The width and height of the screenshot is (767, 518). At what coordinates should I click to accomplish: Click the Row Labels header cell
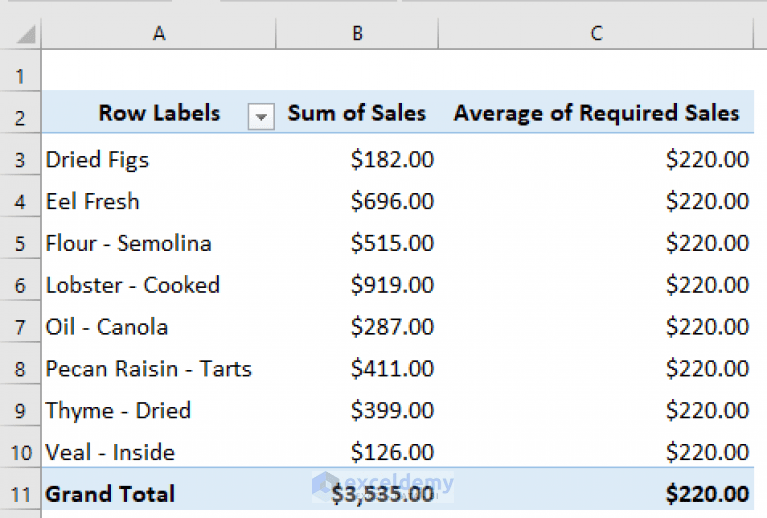pyautogui.click(x=159, y=113)
